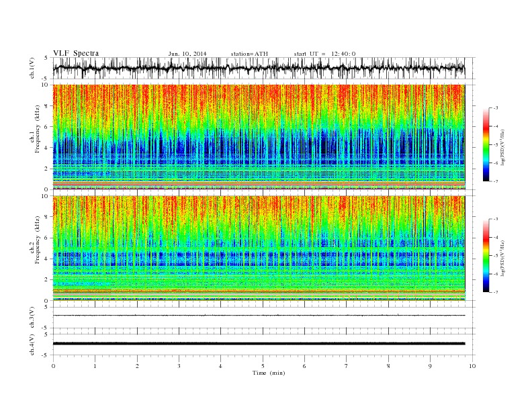Click the ch.2 log(PSD) colorbar label

(x=502, y=258)
